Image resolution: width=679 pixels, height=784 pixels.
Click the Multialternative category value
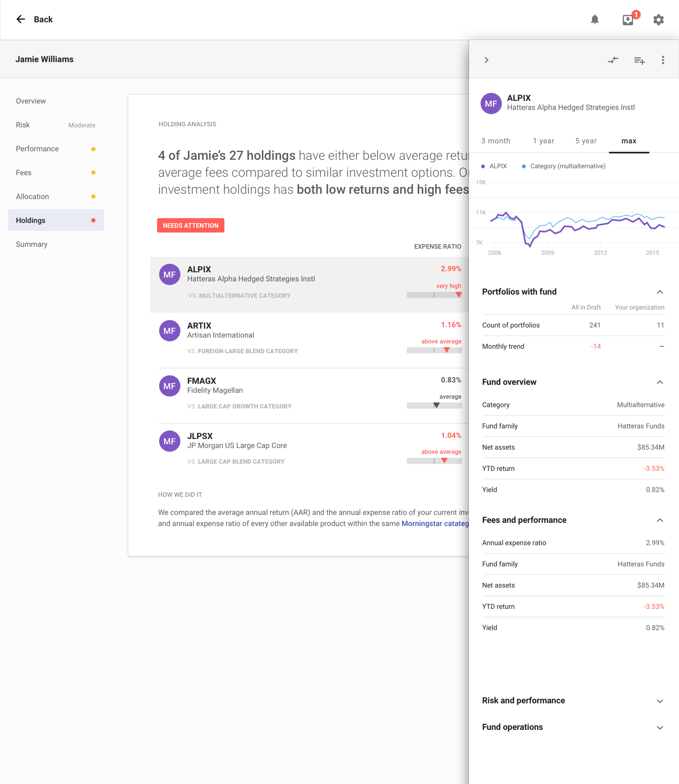click(640, 405)
